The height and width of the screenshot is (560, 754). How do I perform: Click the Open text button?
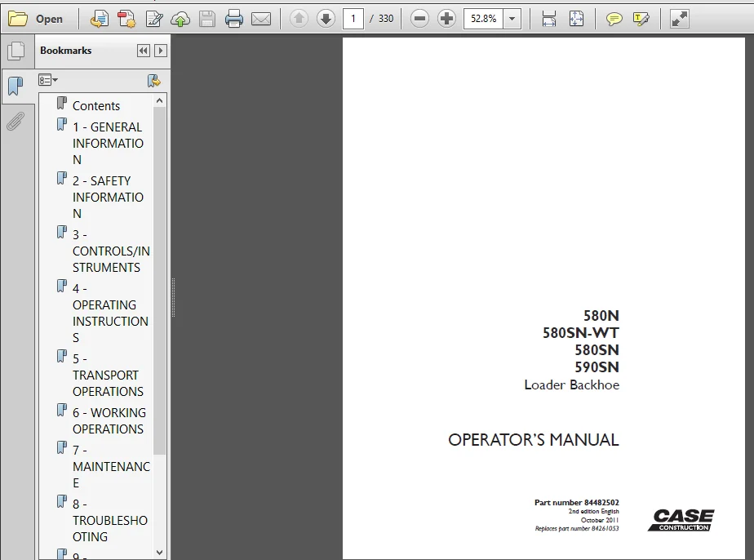tap(49, 19)
